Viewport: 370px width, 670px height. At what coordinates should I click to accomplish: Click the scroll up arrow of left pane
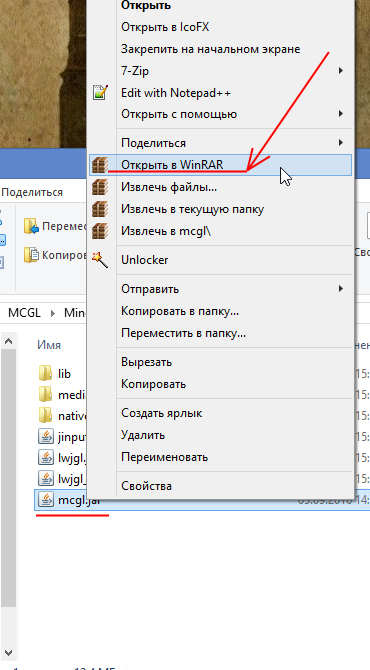coord(9,341)
